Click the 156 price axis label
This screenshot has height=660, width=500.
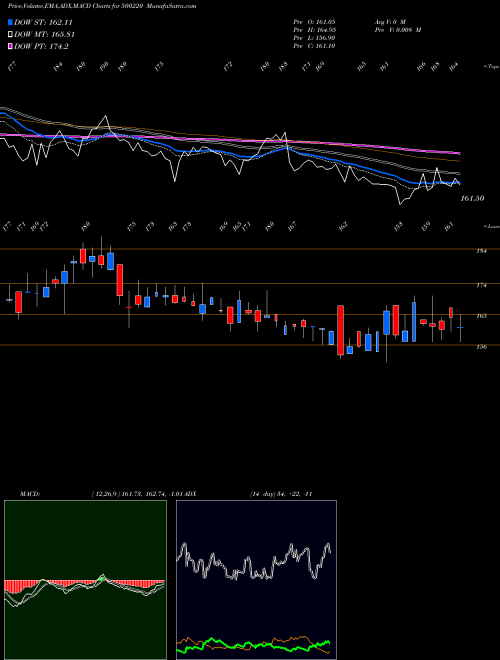point(481,347)
